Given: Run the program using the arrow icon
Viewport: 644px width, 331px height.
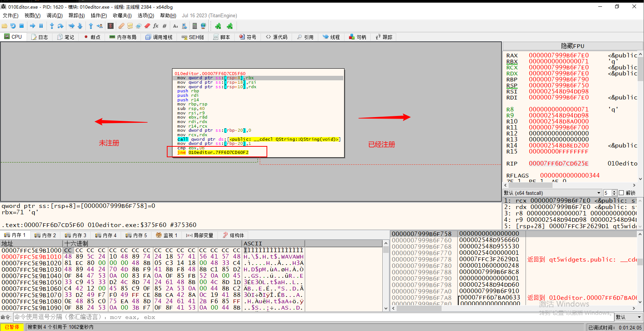Looking at the screenshot, I should [33, 26].
